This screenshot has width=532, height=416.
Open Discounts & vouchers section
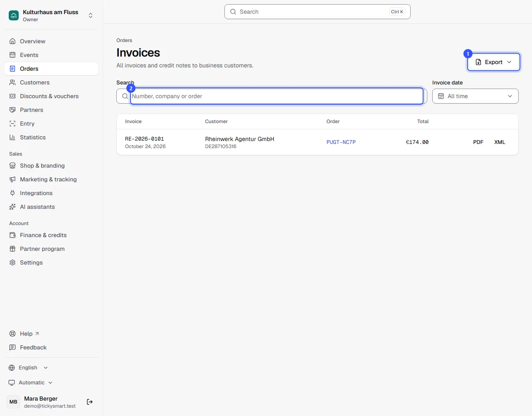point(52,96)
